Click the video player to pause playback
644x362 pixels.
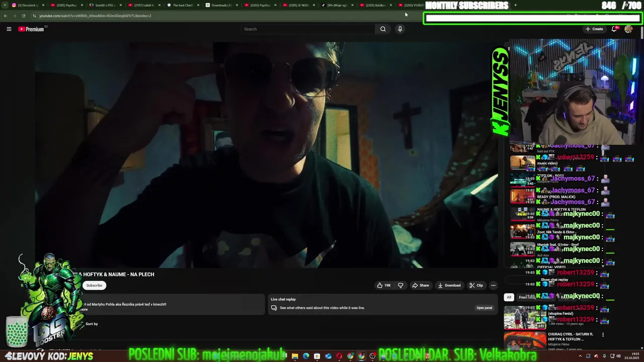click(x=266, y=155)
